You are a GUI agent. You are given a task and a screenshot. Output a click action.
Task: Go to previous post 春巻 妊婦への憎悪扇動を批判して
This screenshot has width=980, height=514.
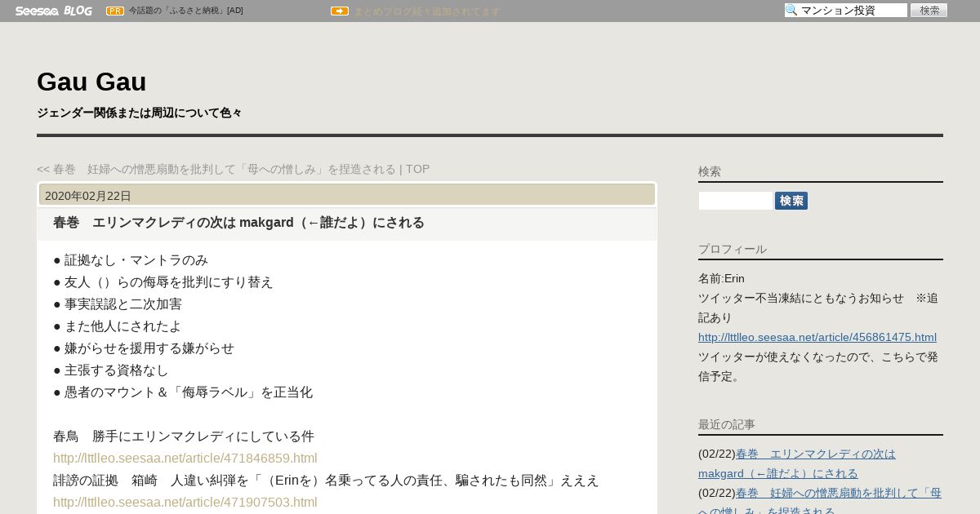(216, 169)
